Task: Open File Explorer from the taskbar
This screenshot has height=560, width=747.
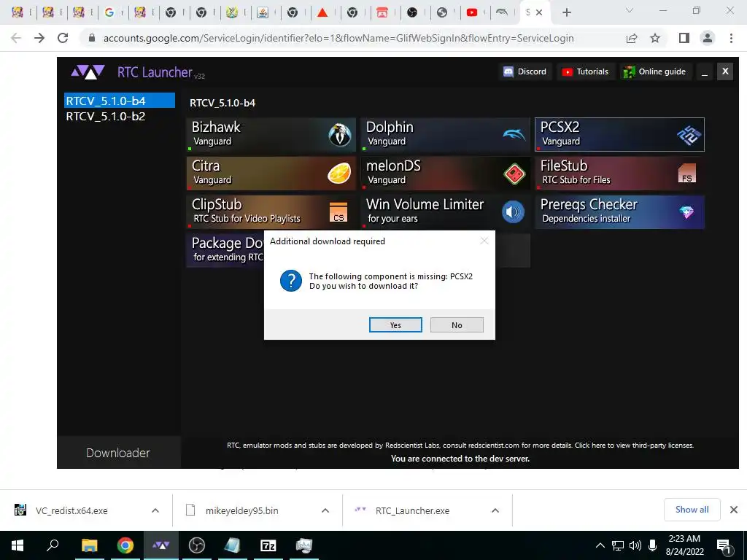Action: 89,545
